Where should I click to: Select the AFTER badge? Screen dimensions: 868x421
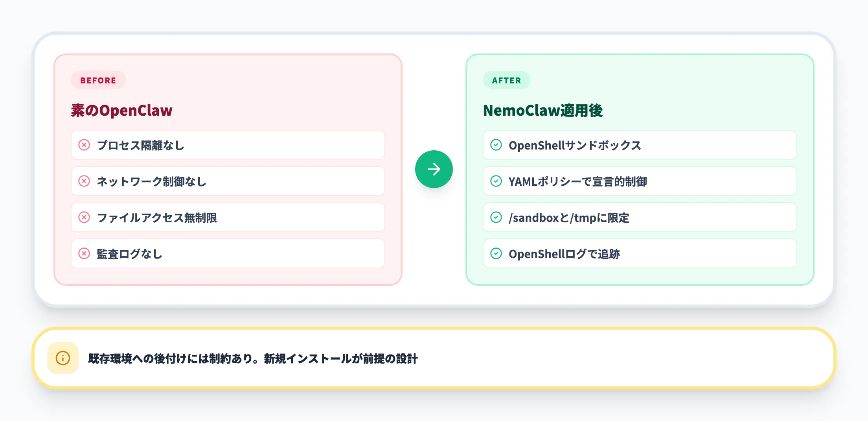[506, 80]
